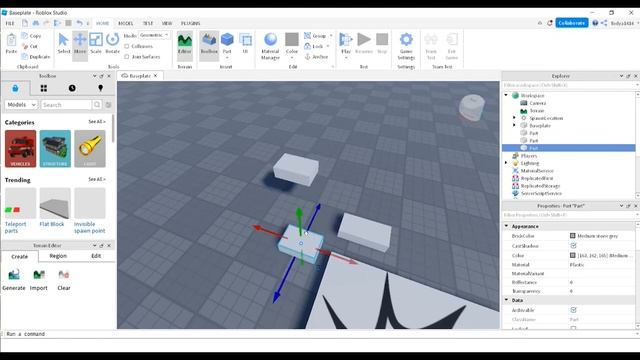Open the help question mark icon
This screenshot has height=360, width=640.
pyautogui.click(x=595, y=23)
